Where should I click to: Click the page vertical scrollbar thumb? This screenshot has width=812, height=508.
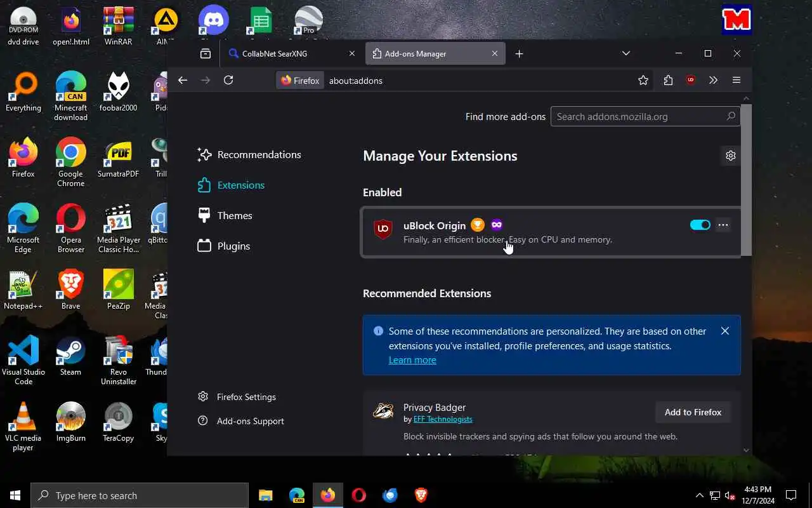[x=747, y=180]
